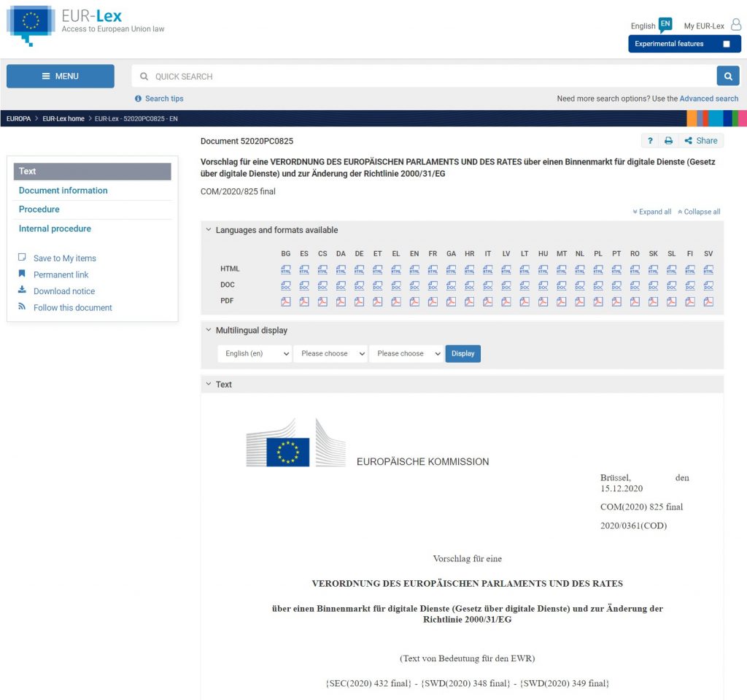Open the English (en) language dropdown
Image resolution: width=747 pixels, height=700 pixels.
pos(254,353)
